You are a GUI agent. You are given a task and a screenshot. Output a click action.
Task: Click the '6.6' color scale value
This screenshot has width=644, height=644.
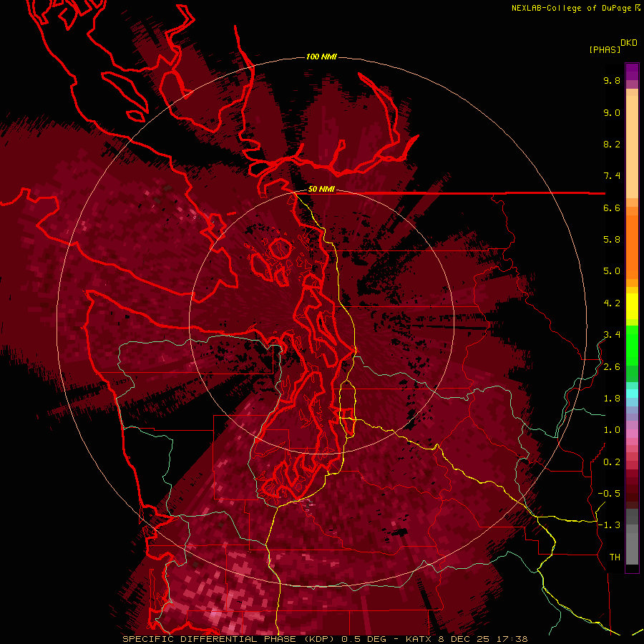point(612,208)
